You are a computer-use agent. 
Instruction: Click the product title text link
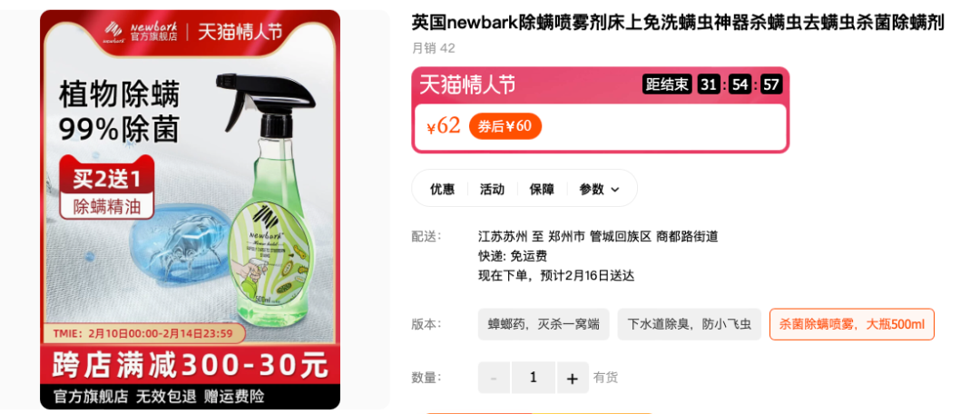click(x=678, y=23)
